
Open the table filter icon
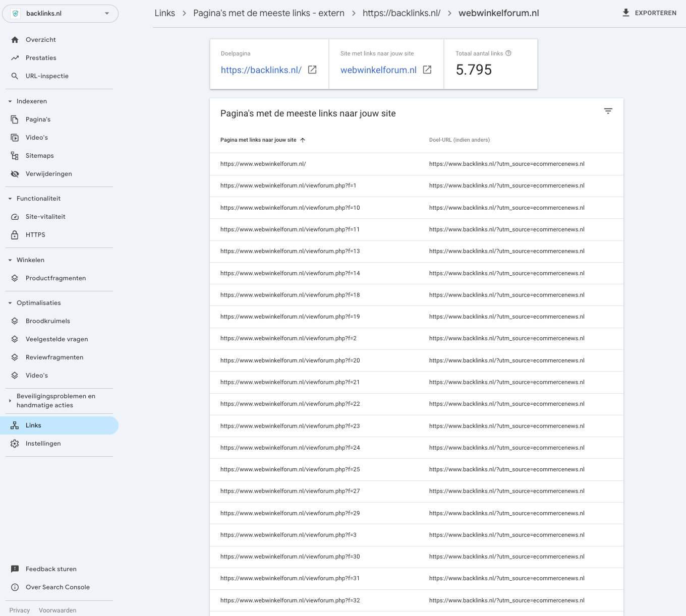point(608,110)
